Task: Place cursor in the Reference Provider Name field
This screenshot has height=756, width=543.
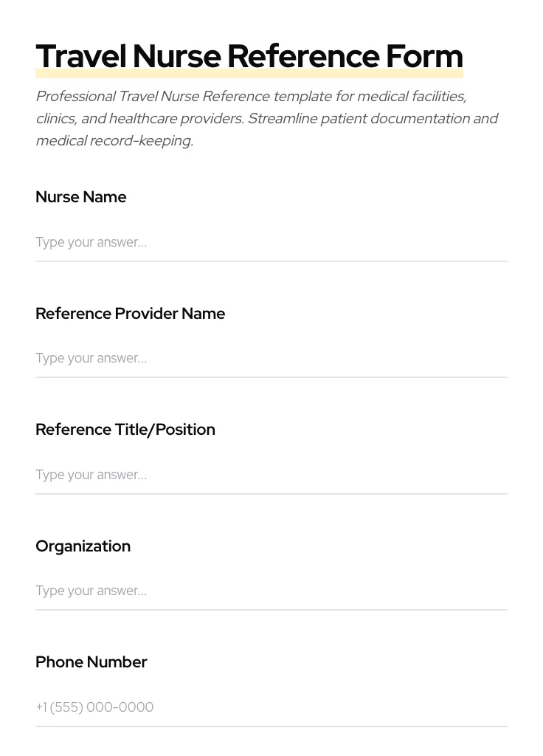Action: coord(271,358)
